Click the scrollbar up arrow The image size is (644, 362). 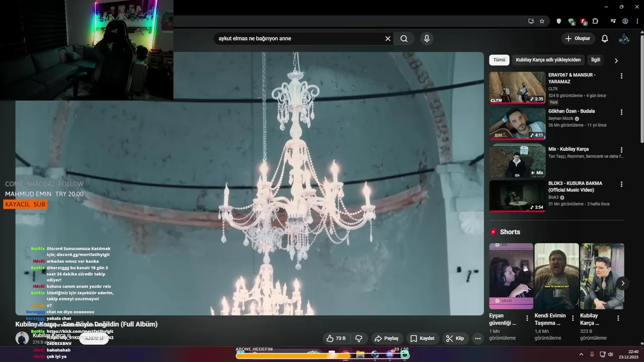[641, 33]
